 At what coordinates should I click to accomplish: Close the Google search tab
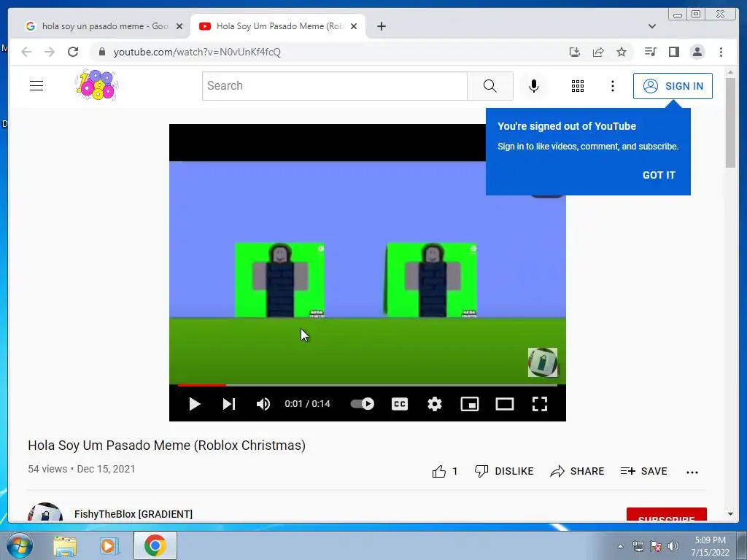tap(179, 26)
